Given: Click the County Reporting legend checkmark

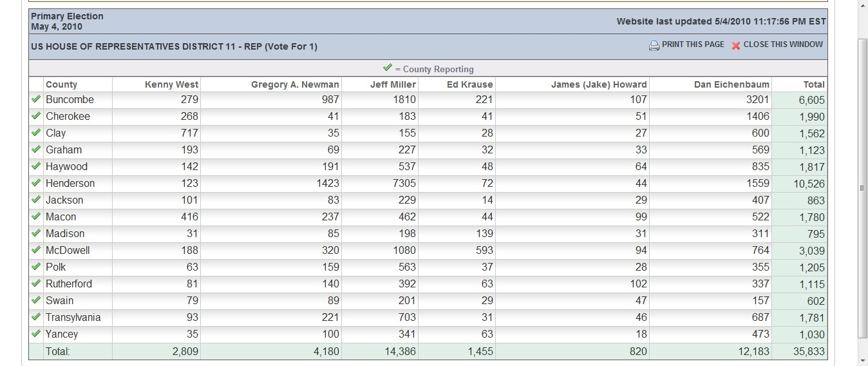Looking at the screenshot, I should tap(387, 68).
